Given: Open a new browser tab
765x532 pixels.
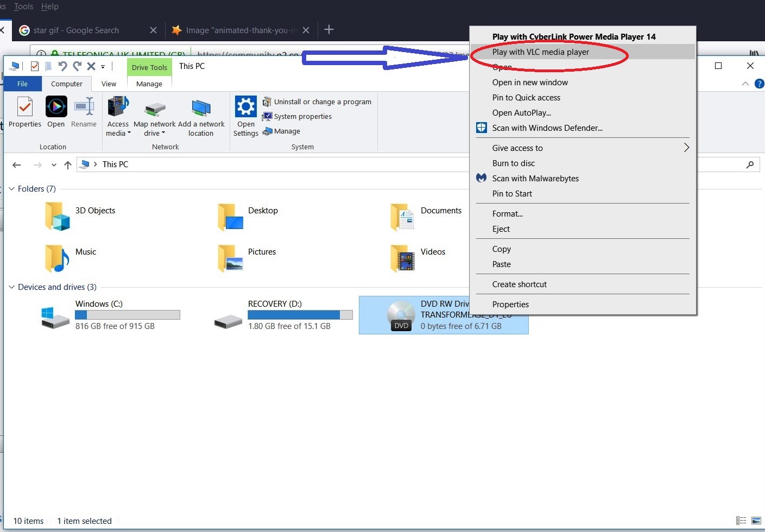Looking at the screenshot, I should (329, 30).
